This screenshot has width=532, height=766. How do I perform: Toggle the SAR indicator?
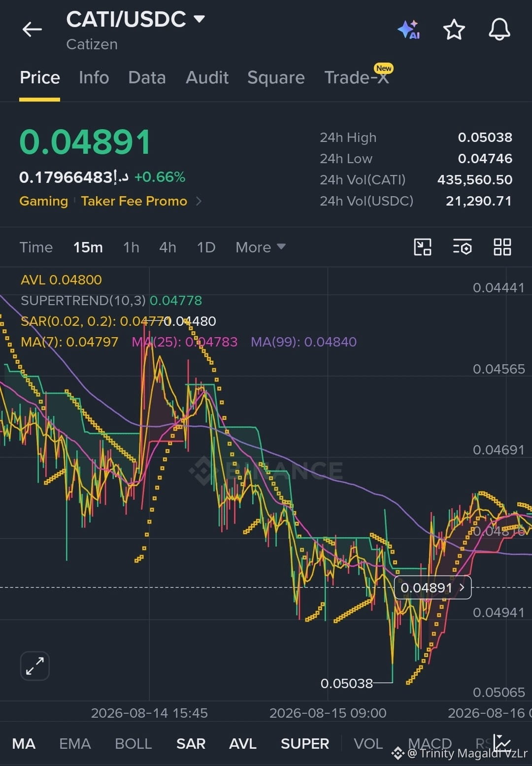coord(191,743)
